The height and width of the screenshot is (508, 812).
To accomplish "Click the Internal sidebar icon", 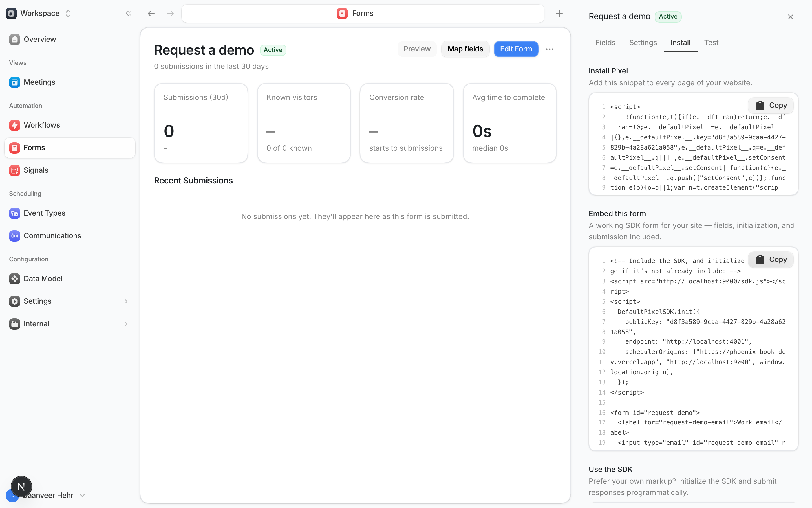I will click(14, 324).
